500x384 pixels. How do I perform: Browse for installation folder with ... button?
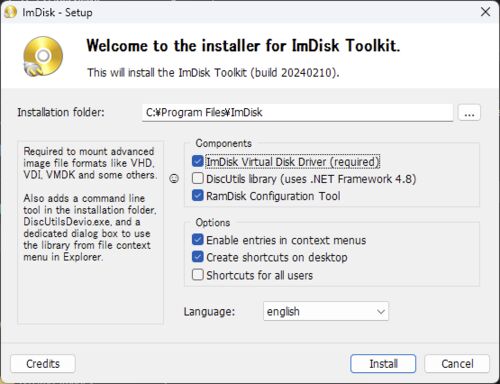click(469, 112)
